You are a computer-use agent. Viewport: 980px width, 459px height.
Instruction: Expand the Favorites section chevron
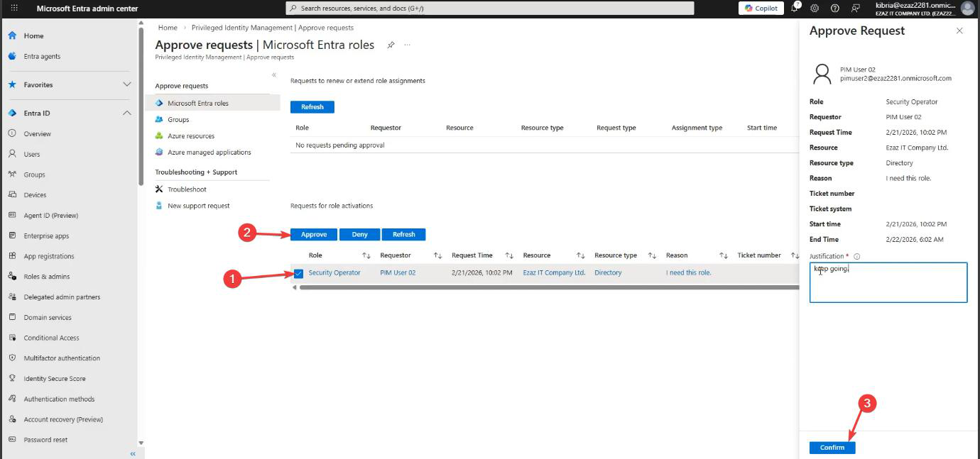(127, 84)
